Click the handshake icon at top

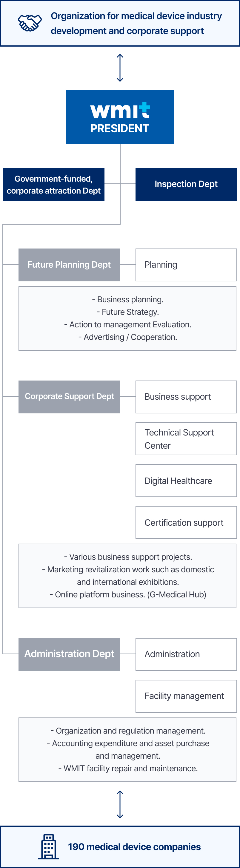pos(30,23)
